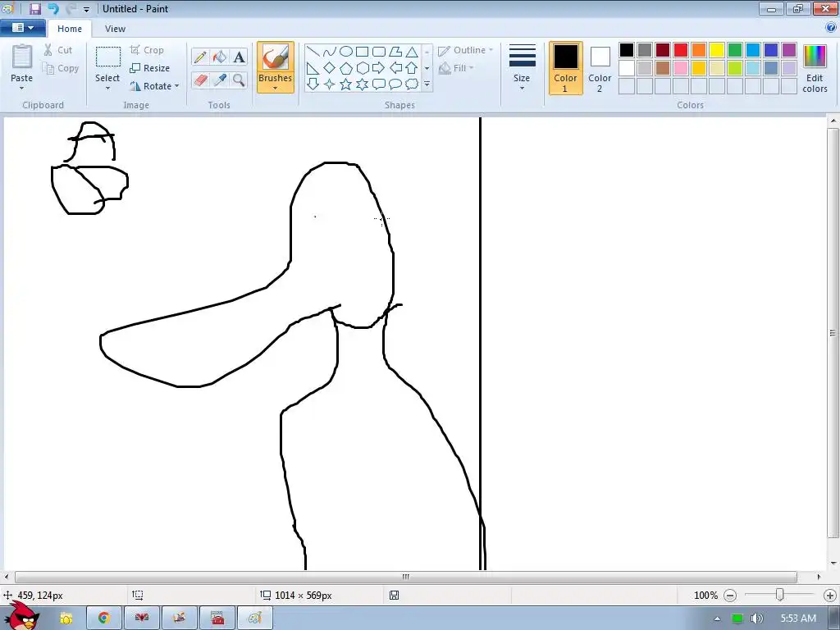Click the horizontal scrollbar thumb
This screenshot has height=630, width=840.
(405, 577)
